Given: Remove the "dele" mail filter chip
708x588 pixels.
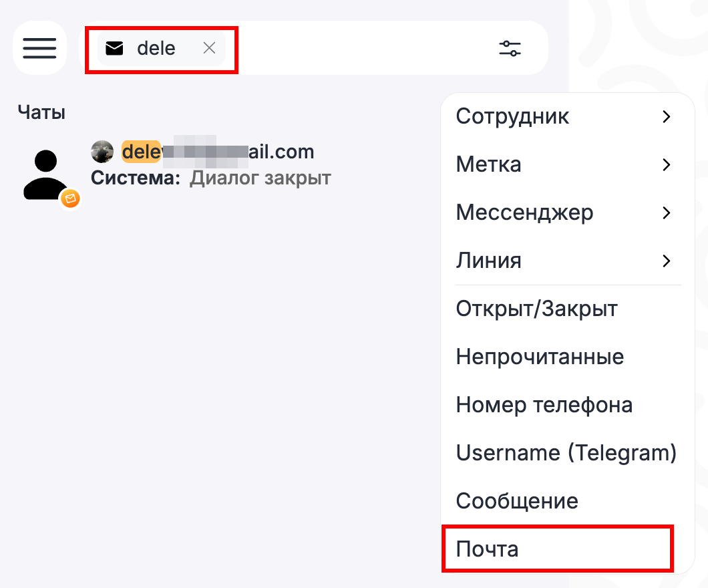Looking at the screenshot, I should point(209,48).
